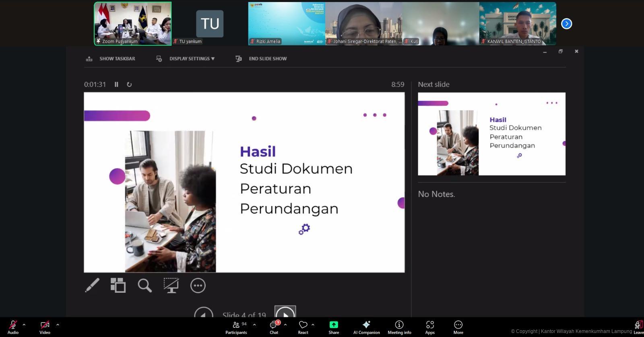Click the black out slide show icon

point(171,286)
